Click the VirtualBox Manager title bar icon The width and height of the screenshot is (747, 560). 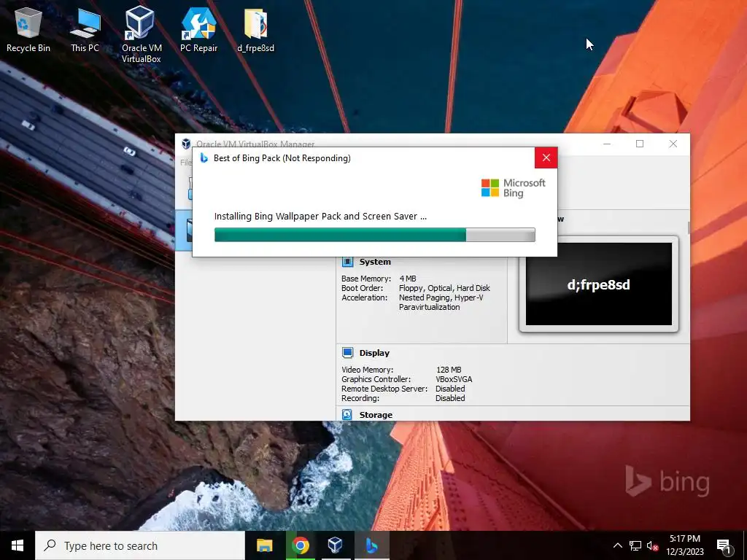point(186,144)
